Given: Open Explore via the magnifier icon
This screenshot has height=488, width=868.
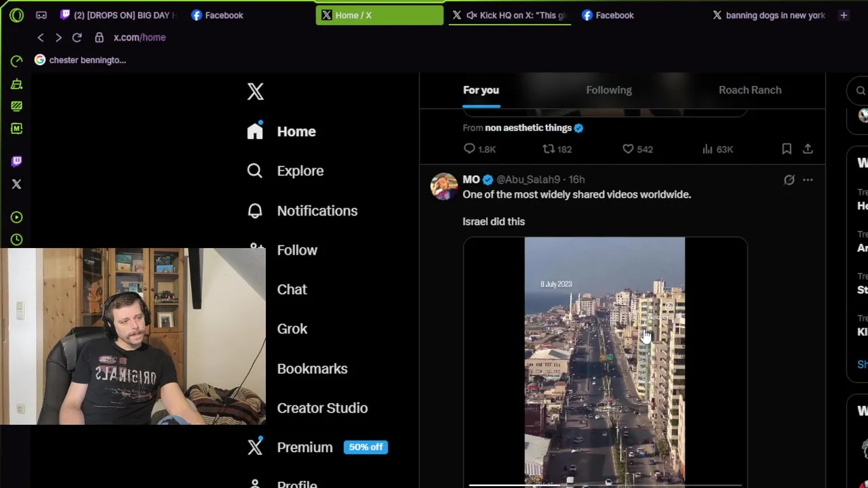Looking at the screenshot, I should [x=255, y=171].
